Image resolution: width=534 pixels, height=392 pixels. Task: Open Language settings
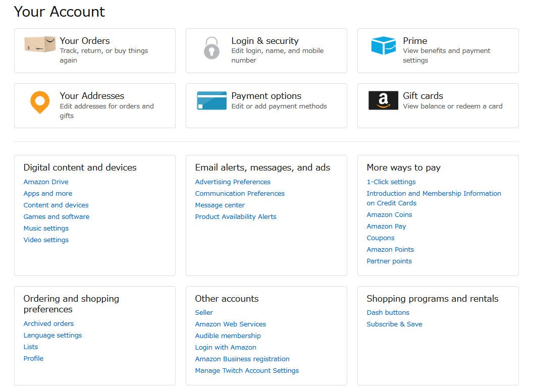point(53,335)
